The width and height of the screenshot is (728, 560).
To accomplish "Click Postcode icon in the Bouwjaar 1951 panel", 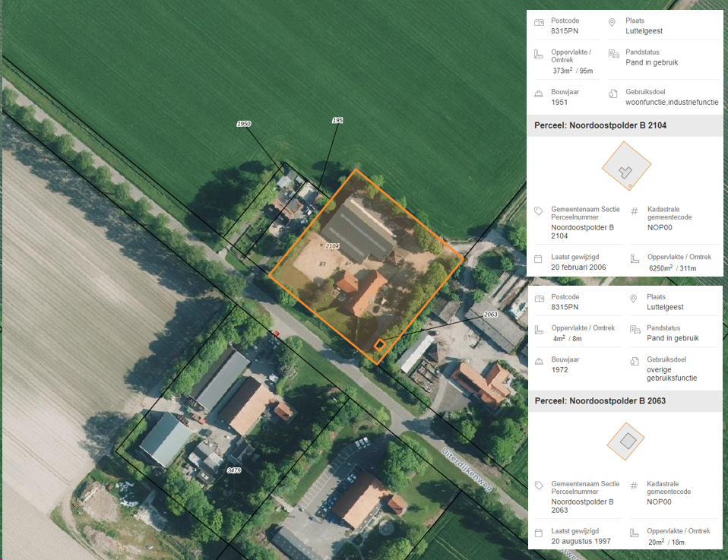I will pos(539,22).
